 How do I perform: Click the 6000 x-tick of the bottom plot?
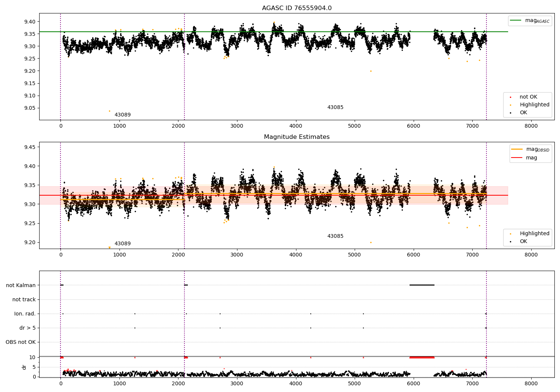pos(414,383)
